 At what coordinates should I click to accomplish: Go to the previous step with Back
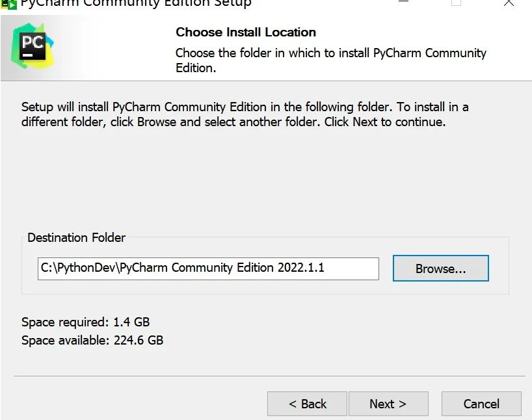click(307, 404)
